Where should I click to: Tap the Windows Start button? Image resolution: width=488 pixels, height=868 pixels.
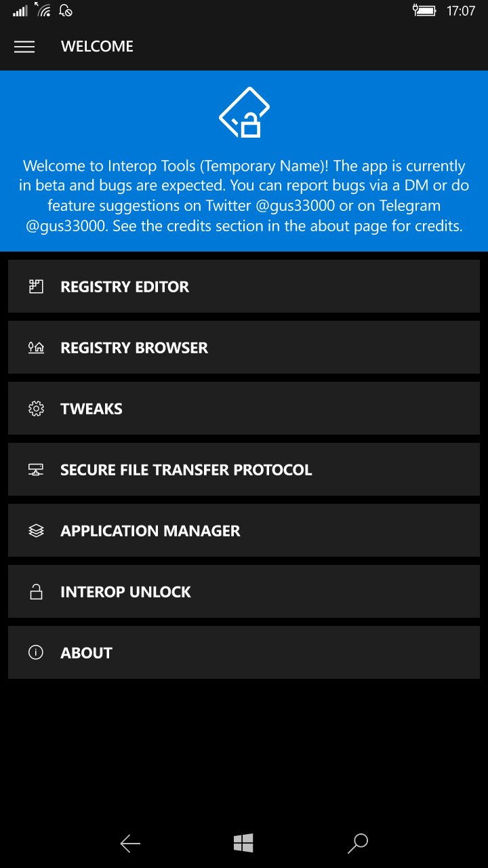click(244, 844)
